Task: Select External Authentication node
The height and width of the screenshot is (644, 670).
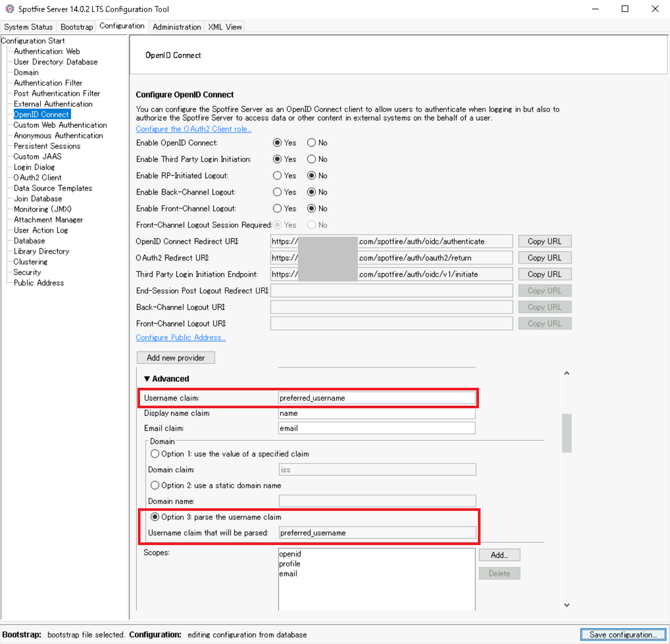Action: pyautogui.click(x=53, y=104)
